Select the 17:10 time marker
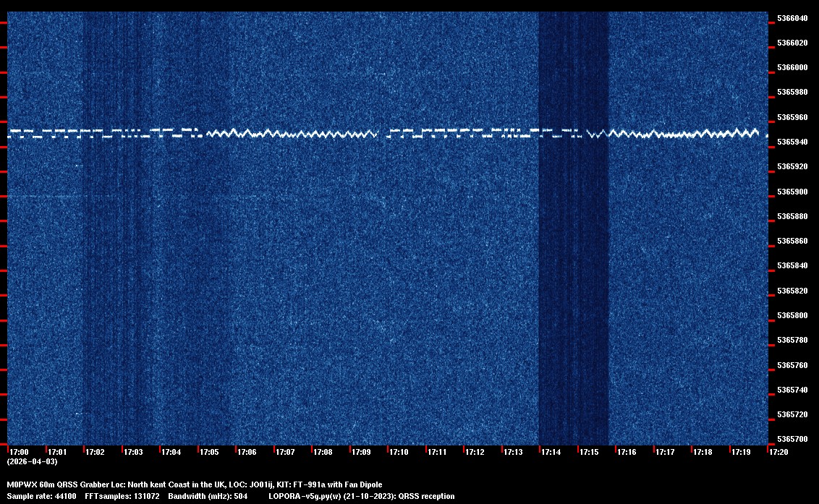819x504 pixels. pyautogui.click(x=399, y=452)
